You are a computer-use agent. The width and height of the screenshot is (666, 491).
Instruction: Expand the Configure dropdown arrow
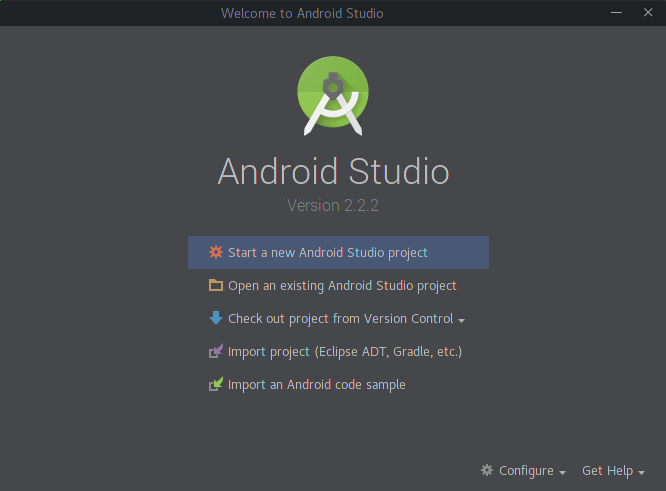pos(562,472)
